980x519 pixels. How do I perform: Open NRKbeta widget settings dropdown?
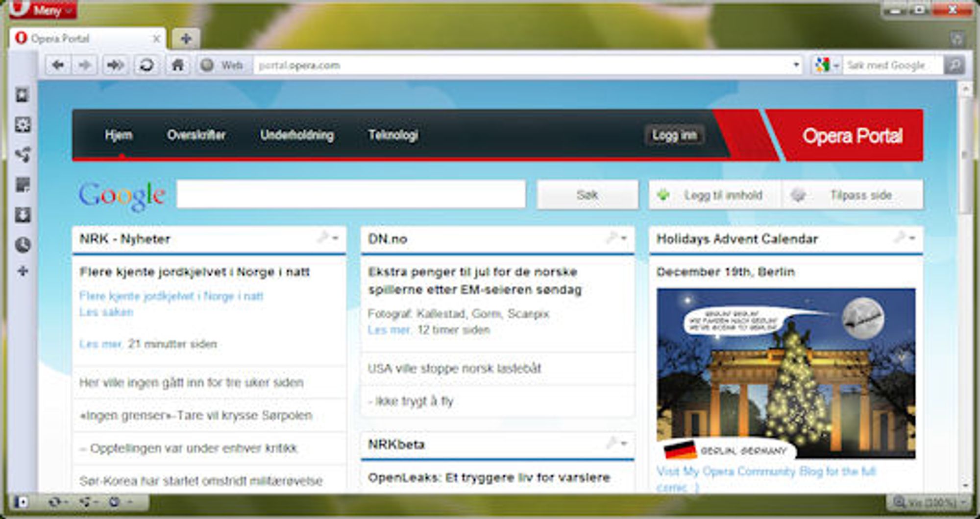[617, 444]
